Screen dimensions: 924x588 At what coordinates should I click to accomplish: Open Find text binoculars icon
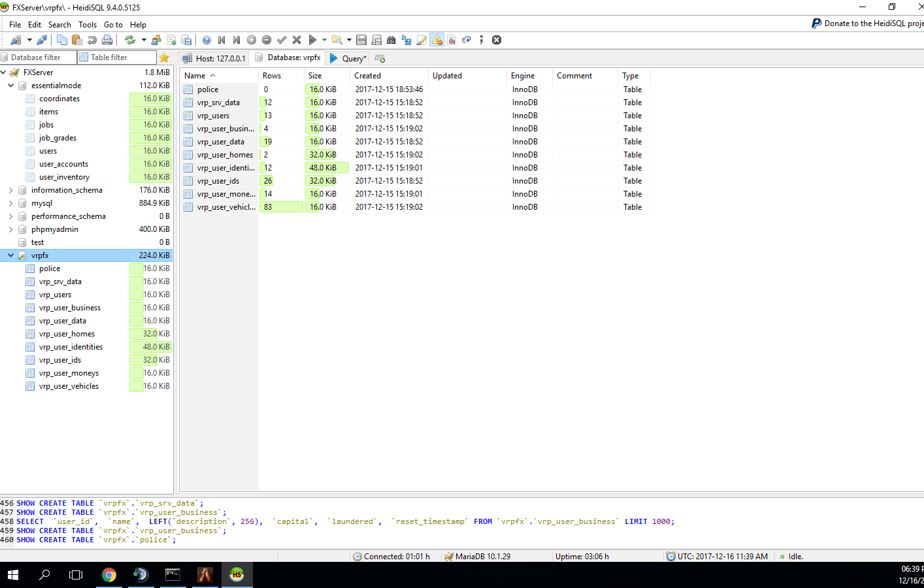click(x=391, y=40)
